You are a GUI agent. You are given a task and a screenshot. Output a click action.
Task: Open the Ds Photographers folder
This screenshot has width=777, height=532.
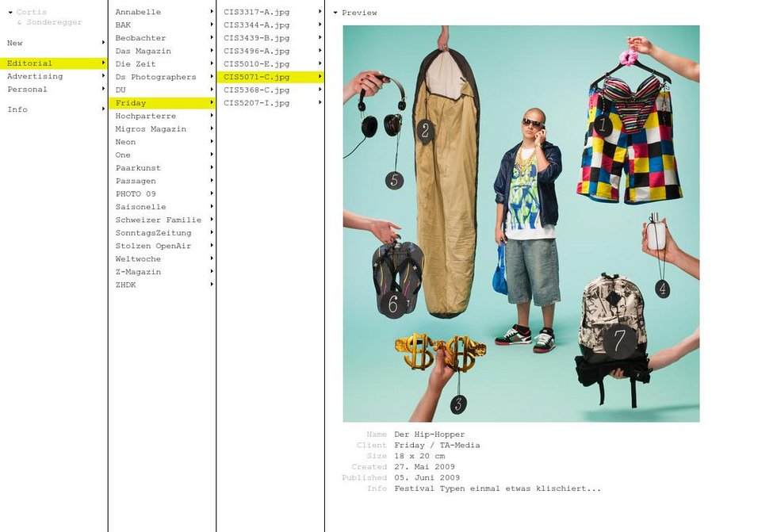155,77
